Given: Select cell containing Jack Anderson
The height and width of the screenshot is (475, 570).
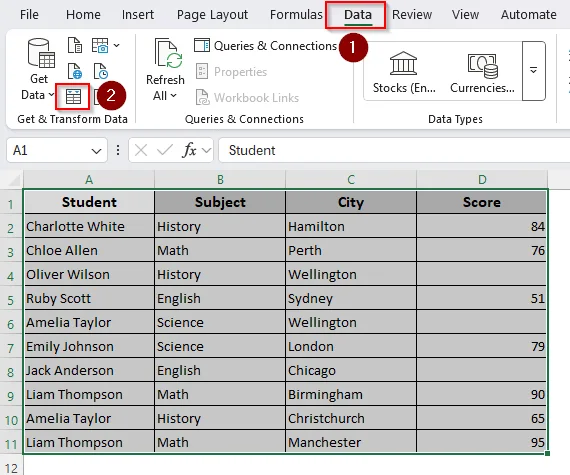Looking at the screenshot, I should tap(89, 370).
